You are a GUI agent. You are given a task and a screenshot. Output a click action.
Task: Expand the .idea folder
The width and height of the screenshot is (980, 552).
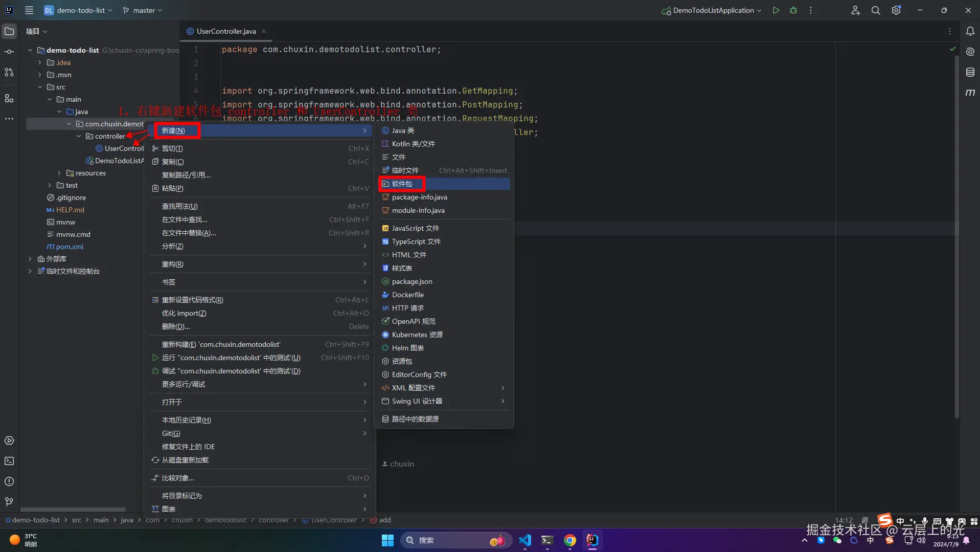(40, 62)
